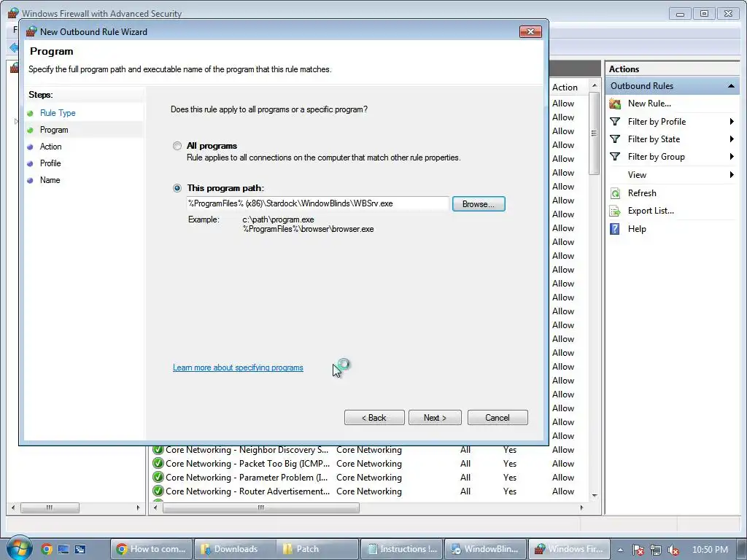Click the rules list vertical scrollbar down arrow
Screen dimensions: 747x560
point(594,496)
